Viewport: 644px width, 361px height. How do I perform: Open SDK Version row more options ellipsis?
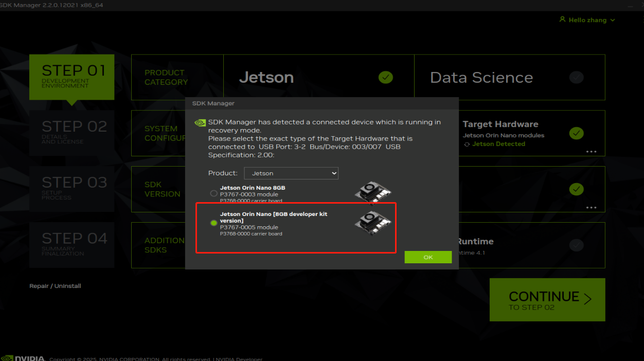591,208
